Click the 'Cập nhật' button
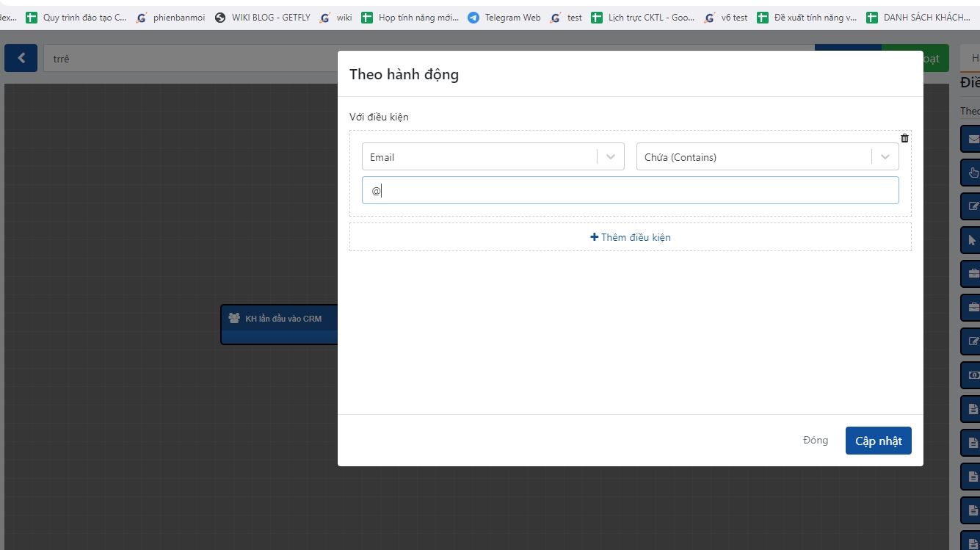The height and width of the screenshot is (550, 980). (x=878, y=441)
